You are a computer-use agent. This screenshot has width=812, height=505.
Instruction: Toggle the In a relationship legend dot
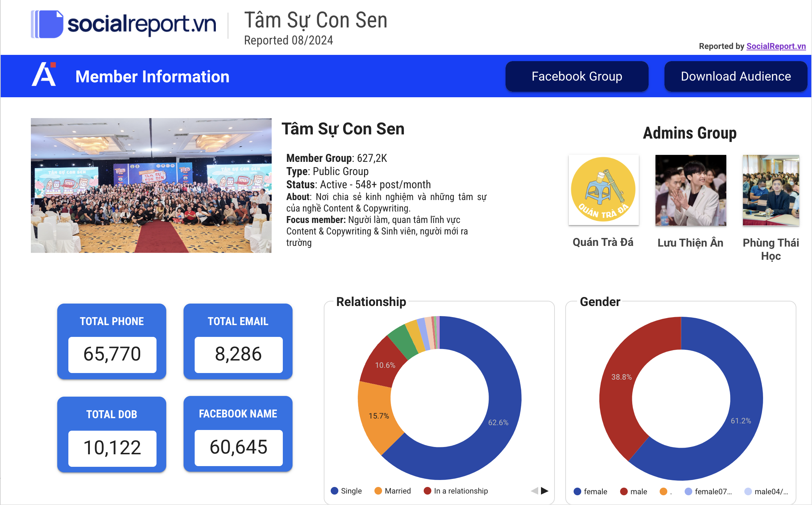tap(428, 491)
